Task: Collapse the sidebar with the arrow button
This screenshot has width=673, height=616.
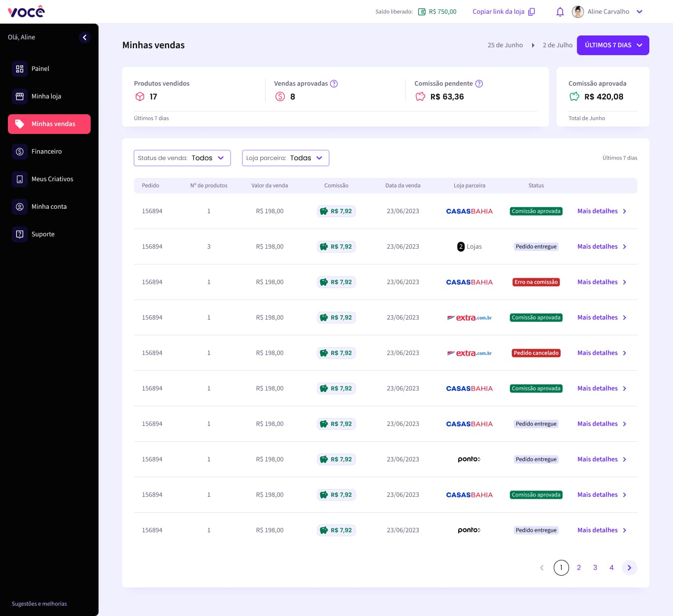Action: coord(85,37)
